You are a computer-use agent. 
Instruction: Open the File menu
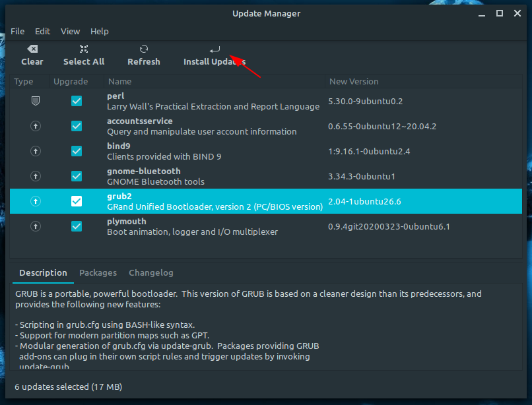coord(18,32)
